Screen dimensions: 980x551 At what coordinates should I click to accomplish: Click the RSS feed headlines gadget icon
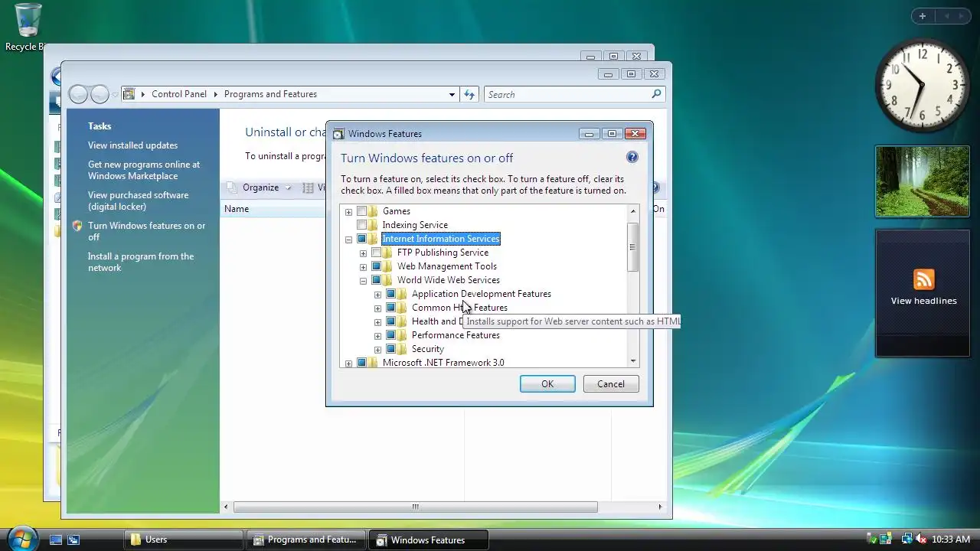[x=924, y=279]
